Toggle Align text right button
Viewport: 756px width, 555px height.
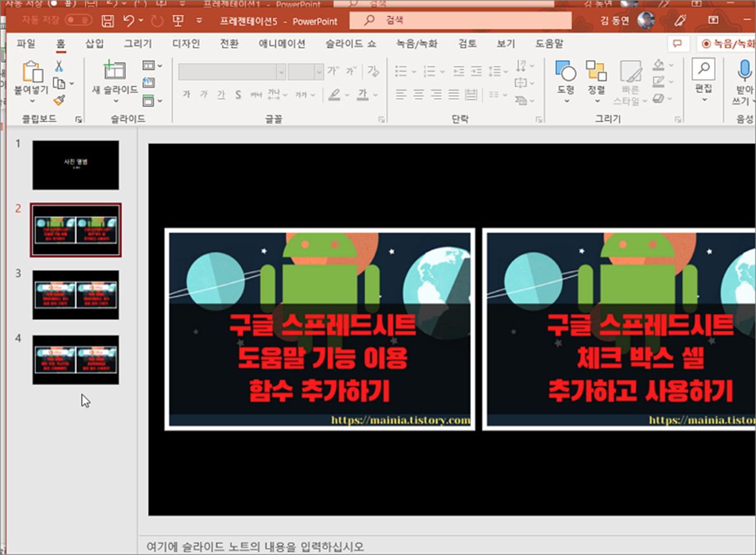(x=436, y=94)
